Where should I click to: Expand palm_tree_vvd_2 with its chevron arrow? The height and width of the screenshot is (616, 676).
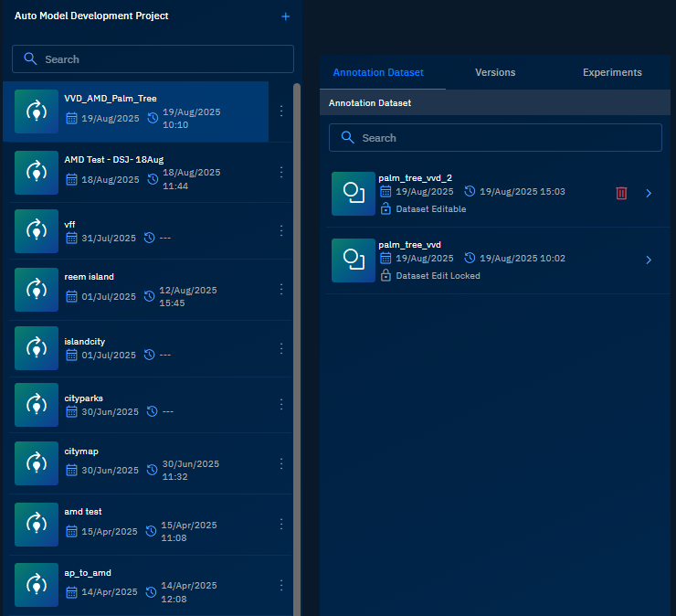649,194
